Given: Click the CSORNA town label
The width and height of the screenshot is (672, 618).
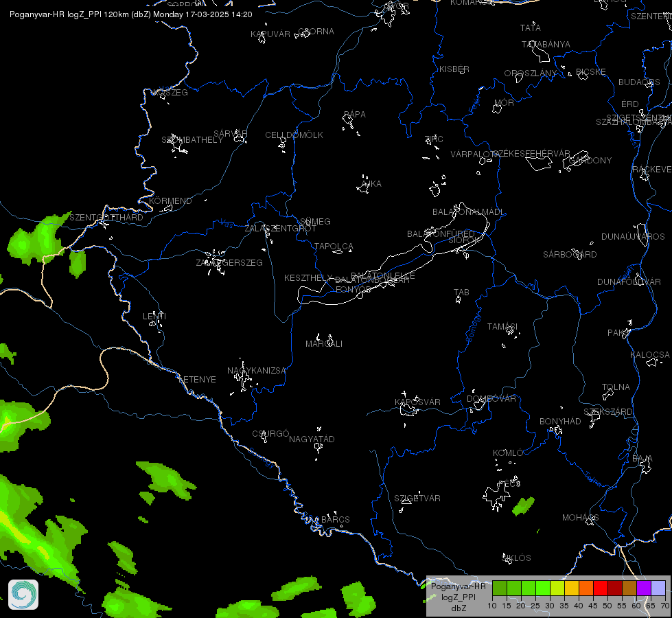Looking at the screenshot, I should pyautogui.click(x=316, y=32).
